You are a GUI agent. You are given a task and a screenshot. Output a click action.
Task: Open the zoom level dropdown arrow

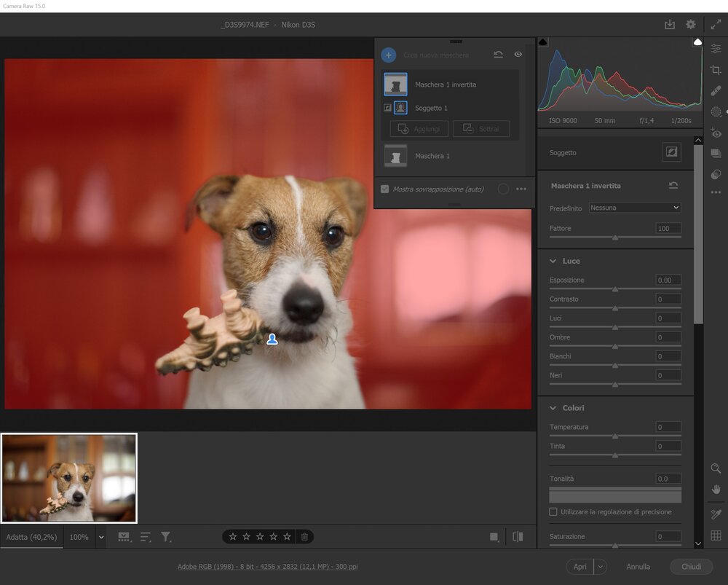click(x=100, y=537)
